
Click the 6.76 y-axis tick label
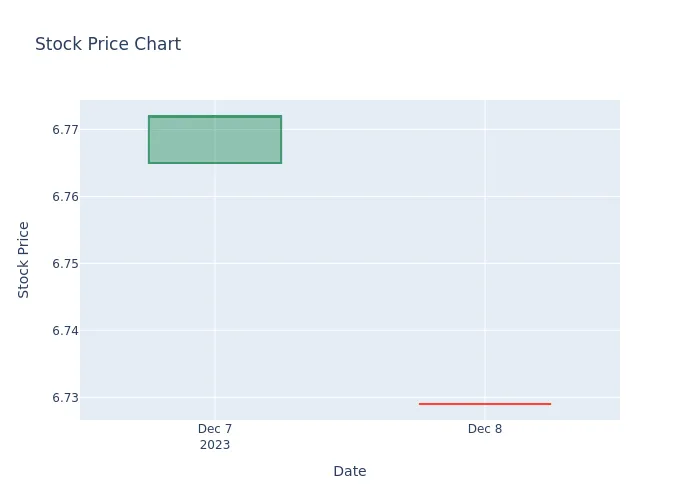65,197
